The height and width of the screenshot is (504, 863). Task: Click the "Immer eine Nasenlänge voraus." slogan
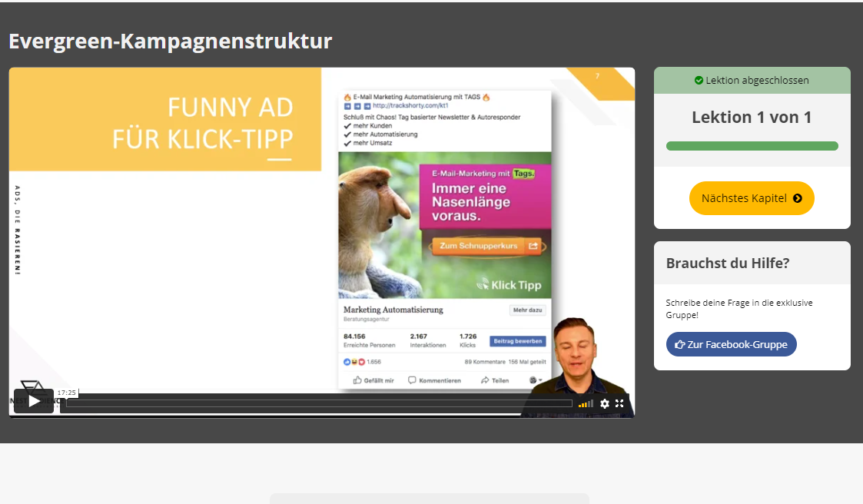pyautogui.click(x=471, y=202)
